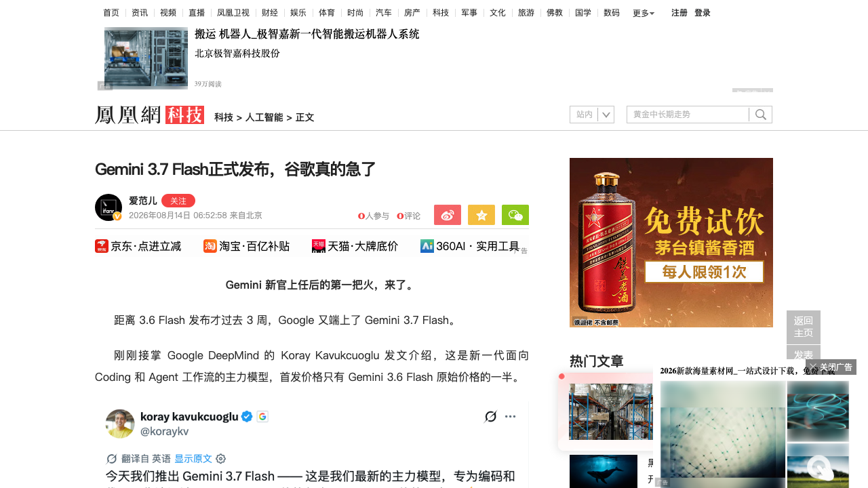868x488 pixels.
Task: Click the 天猫 logo icon
Action: coord(319,246)
